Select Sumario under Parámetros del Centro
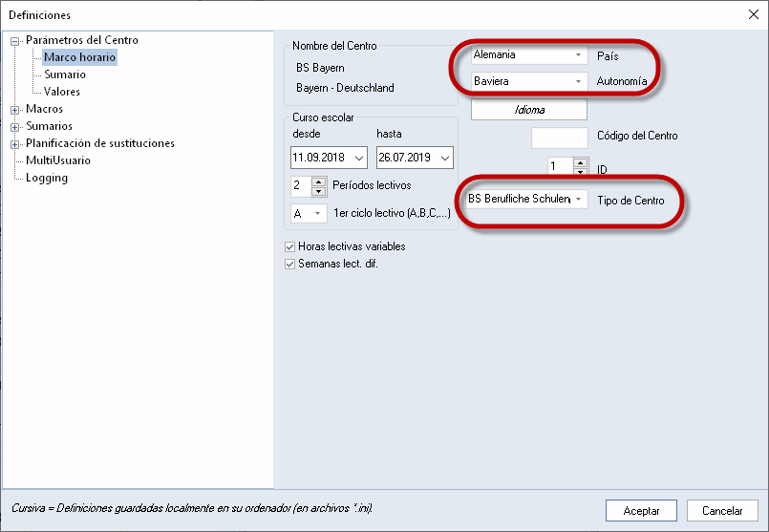The width and height of the screenshot is (769, 532). pos(65,74)
